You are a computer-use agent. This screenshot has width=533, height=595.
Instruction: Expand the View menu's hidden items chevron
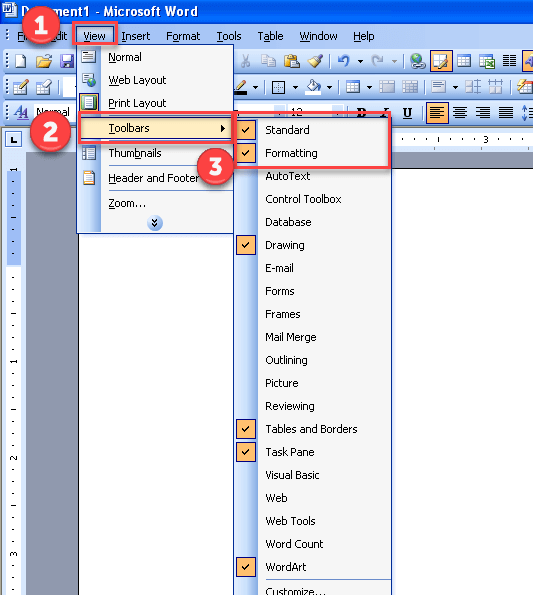[154, 223]
